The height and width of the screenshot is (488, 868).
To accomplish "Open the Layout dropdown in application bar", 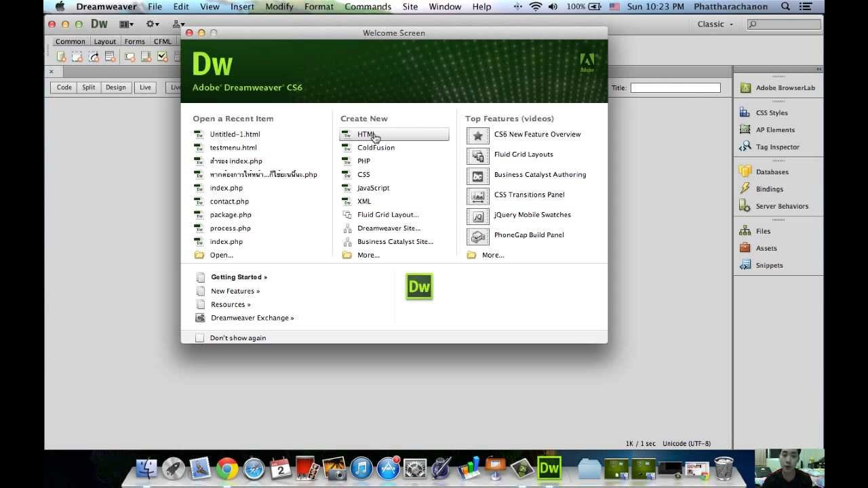I will (127, 24).
